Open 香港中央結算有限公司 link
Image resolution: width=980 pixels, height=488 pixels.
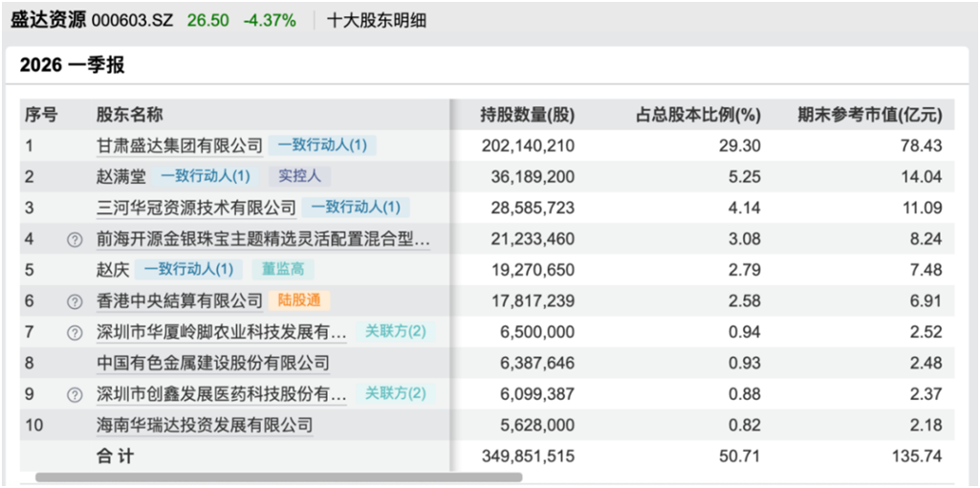coord(180,300)
